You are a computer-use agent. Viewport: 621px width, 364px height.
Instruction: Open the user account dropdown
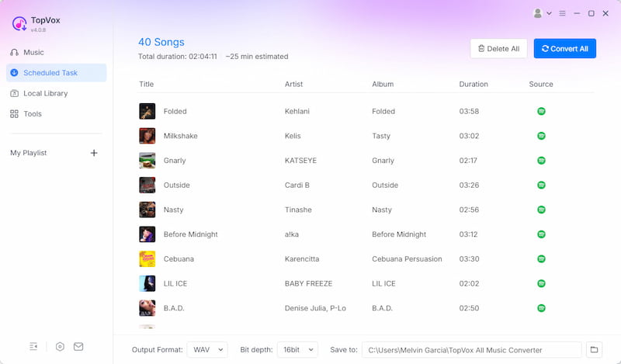click(x=542, y=13)
